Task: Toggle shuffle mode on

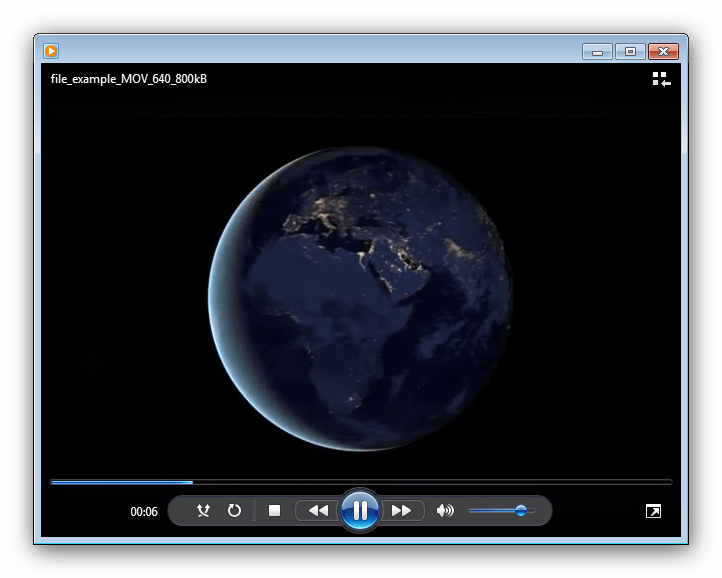Action: (x=203, y=511)
